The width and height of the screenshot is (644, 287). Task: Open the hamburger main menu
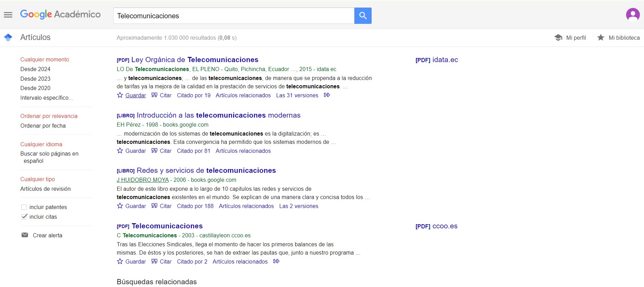click(x=8, y=15)
